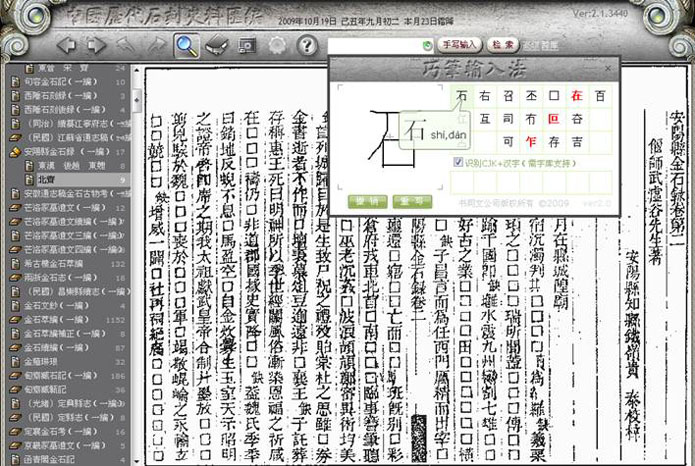Close the handwriting input popup
This screenshot has width=695, height=466.
608,68
